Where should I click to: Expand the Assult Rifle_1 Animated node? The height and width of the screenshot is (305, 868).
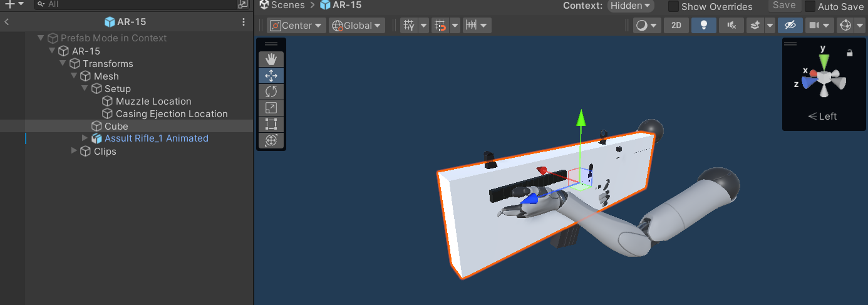pyautogui.click(x=85, y=138)
